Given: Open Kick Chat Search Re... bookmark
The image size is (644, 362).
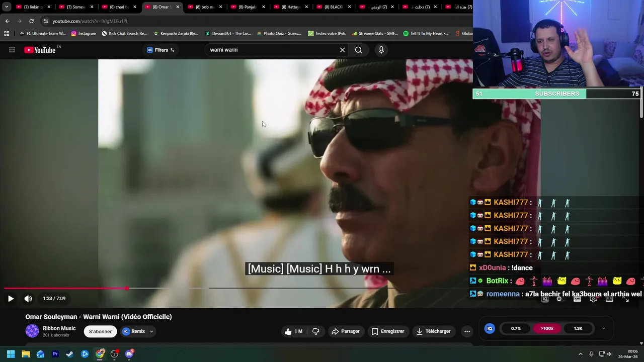Looking at the screenshot, I should tap(124, 34).
